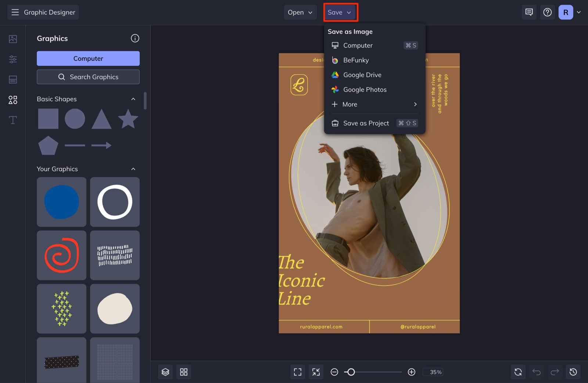The image size is (588, 383).
Task: Select the Text tool in sidebar
Action: [13, 120]
